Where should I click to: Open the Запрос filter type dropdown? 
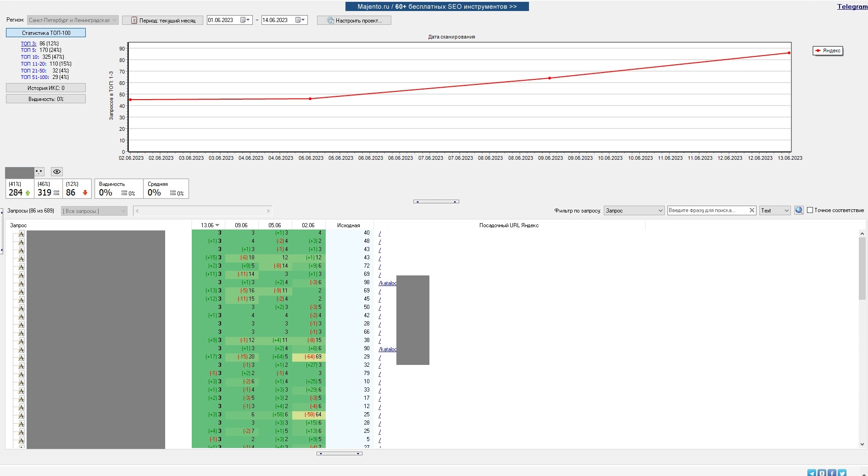coord(634,210)
